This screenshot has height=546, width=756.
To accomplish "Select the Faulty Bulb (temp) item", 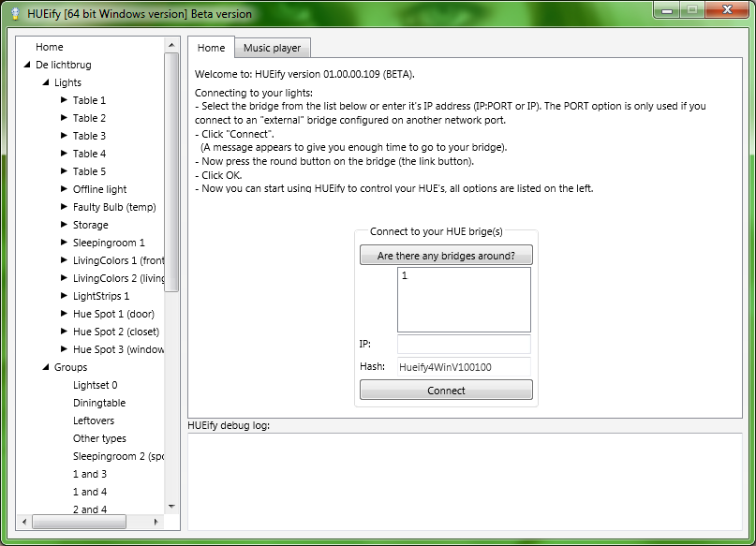I will click(x=114, y=207).
